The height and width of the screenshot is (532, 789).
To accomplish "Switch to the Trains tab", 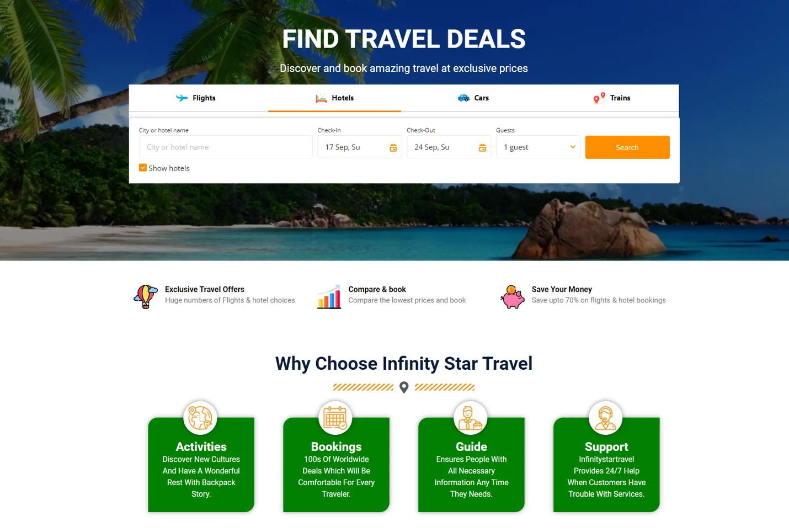I will 612,98.
